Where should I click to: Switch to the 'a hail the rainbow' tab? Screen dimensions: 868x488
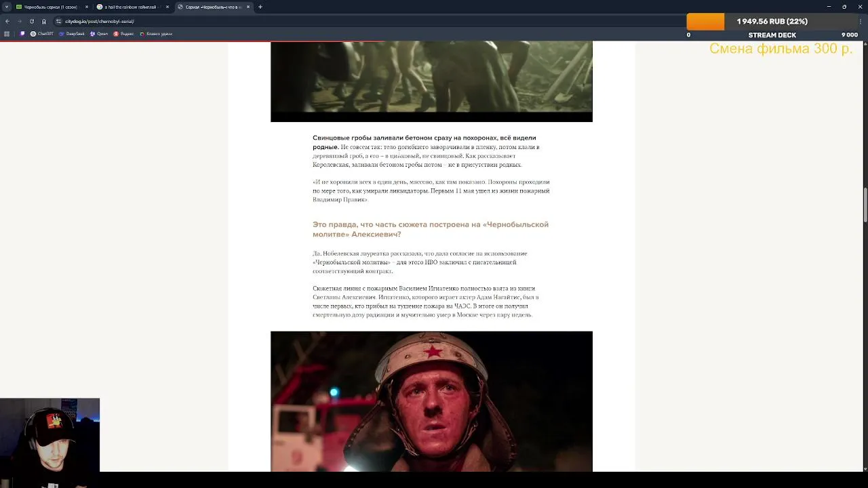[132, 7]
